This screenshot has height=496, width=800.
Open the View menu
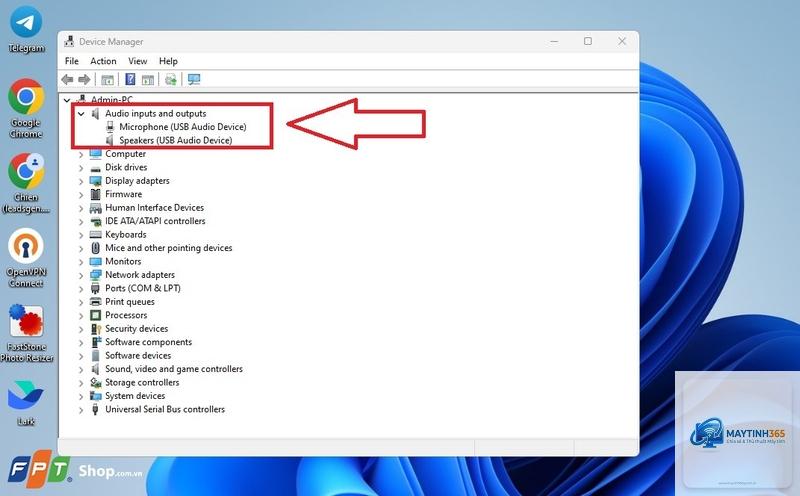tap(137, 61)
